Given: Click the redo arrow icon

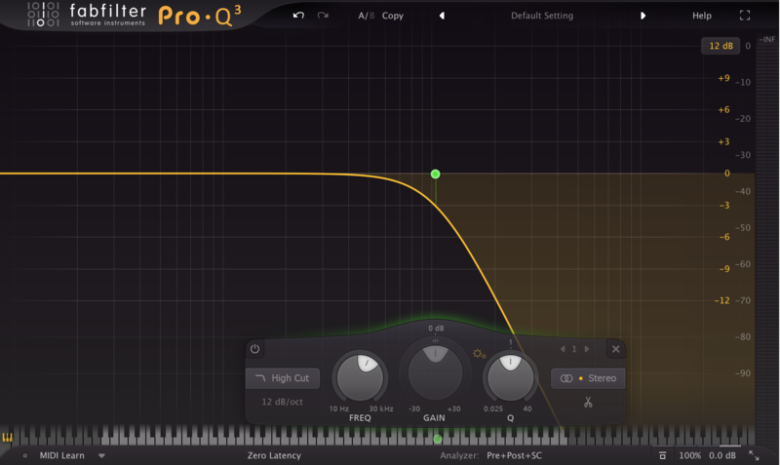Looking at the screenshot, I should click(x=323, y=15).
